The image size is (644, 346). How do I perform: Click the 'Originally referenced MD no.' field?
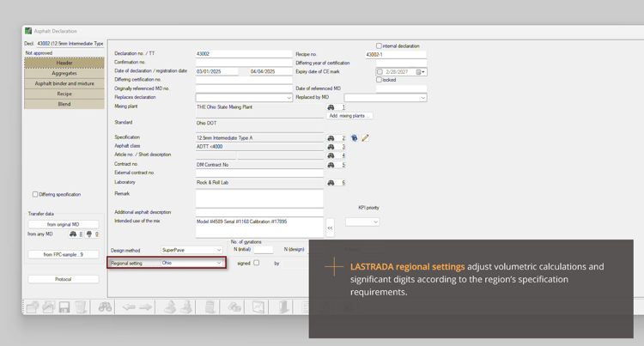pos(244,88)
